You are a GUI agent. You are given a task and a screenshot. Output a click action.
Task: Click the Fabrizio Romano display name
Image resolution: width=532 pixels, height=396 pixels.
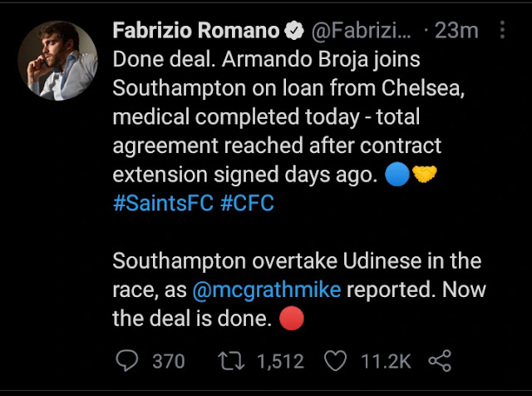195,32
